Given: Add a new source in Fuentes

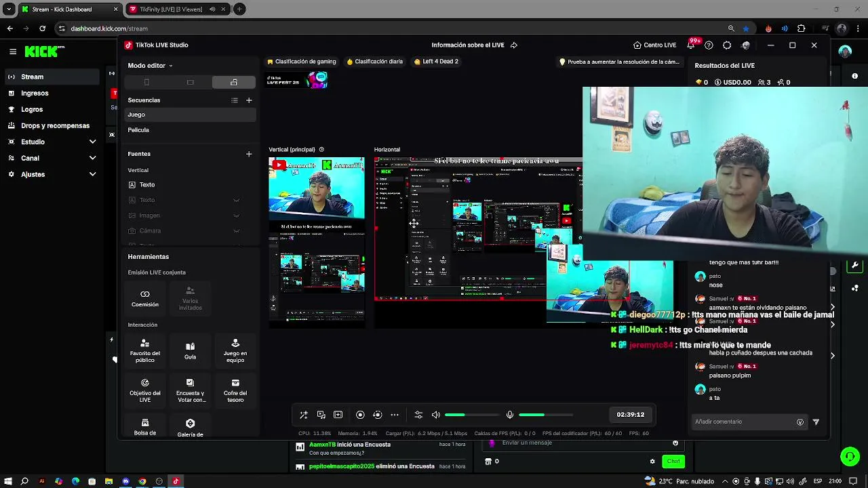Looking at the screenshot, I should tap(249, 154).
